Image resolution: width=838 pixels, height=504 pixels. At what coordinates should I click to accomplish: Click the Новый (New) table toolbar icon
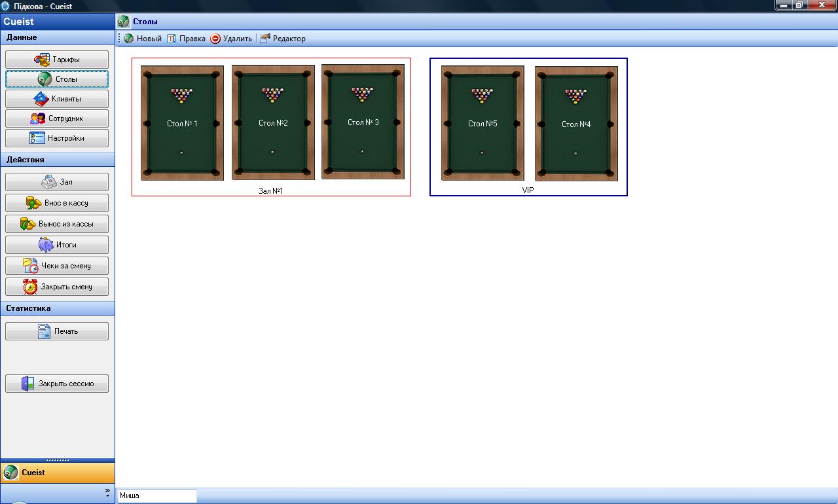[129, 39]
